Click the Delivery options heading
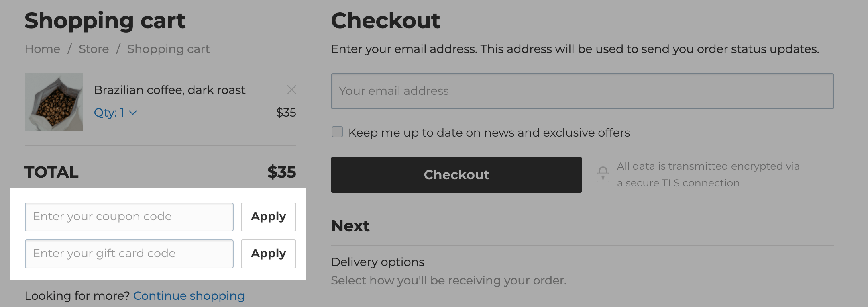This screenshot has height=307, width=868. tap(377, 262)
